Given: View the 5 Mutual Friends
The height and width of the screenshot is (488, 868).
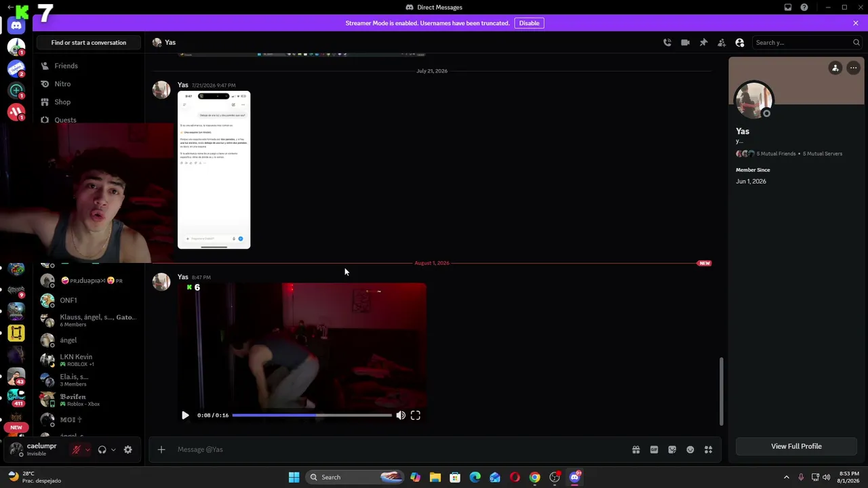Looking at the screenshot, I should point(776,154).
